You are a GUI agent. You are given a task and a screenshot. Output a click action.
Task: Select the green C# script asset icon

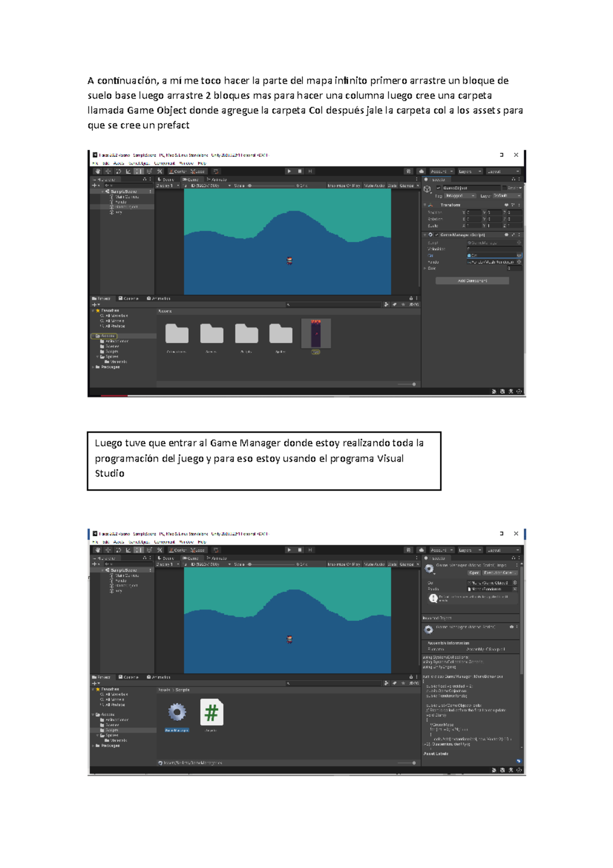tap(211, 712)
